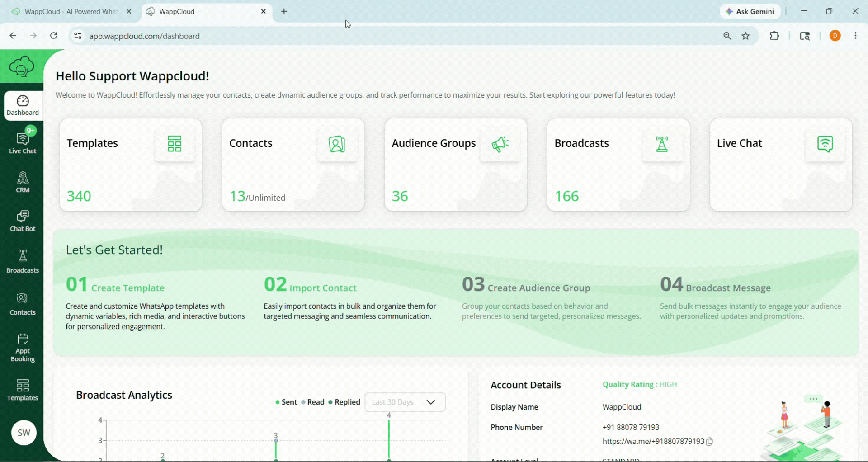The height and width of the screenshot is (462, 868).
Task: Click the site information icon in the address bar
Action: (78, 36)
